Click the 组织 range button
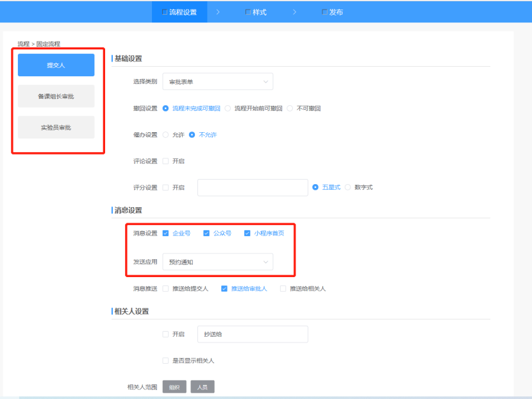The width and height of the screenshot is (532, 399). (174, 387)
